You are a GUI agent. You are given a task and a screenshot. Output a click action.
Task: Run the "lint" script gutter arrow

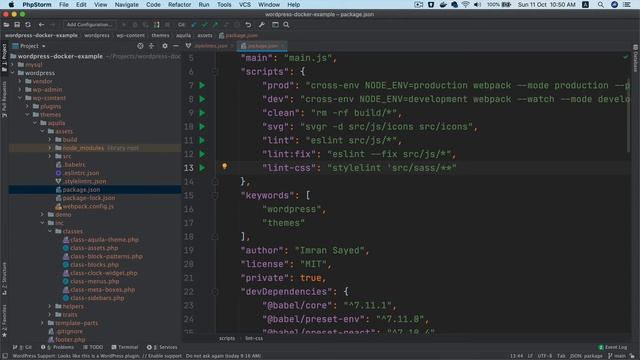coord(202,140)
